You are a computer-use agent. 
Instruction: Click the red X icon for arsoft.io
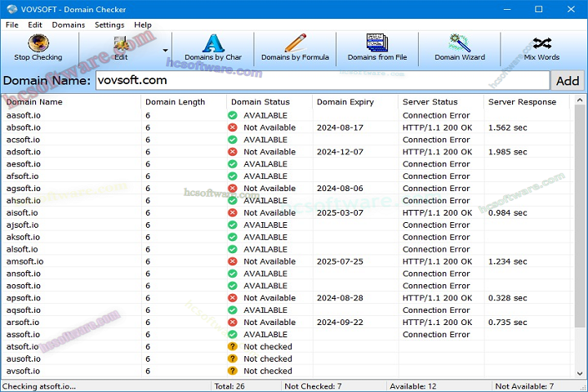pos(233,323)
